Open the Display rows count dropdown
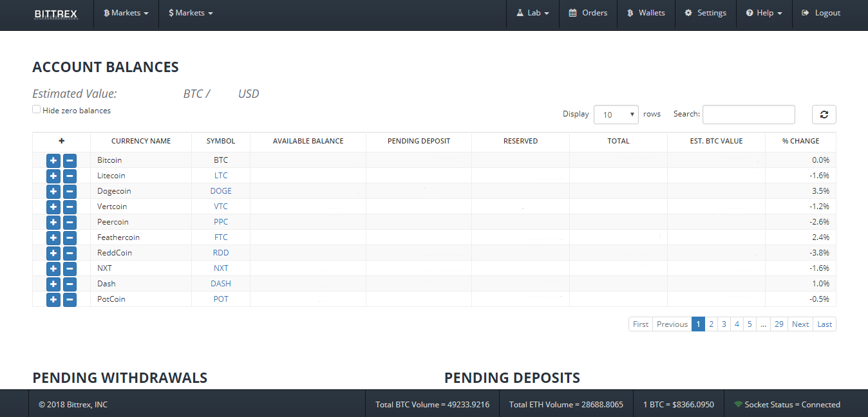 [x=616, y=115]
